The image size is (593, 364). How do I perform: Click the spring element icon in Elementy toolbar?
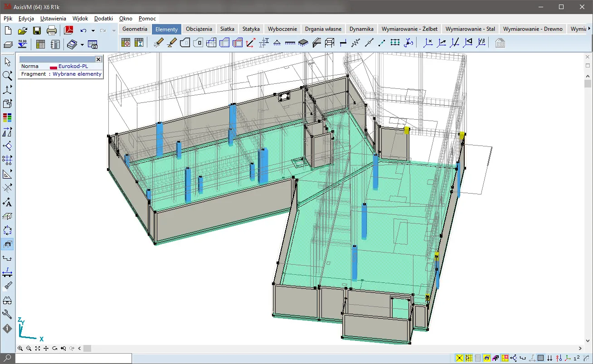click(x=356, y=43)
